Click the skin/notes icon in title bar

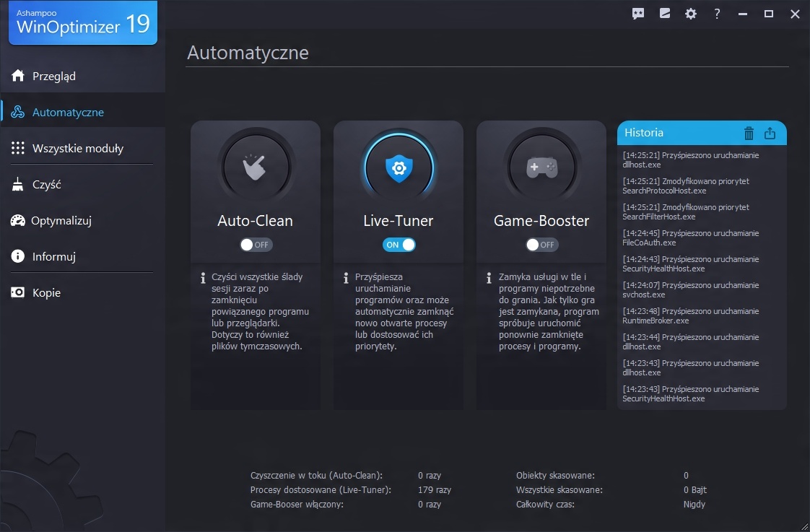665,14
